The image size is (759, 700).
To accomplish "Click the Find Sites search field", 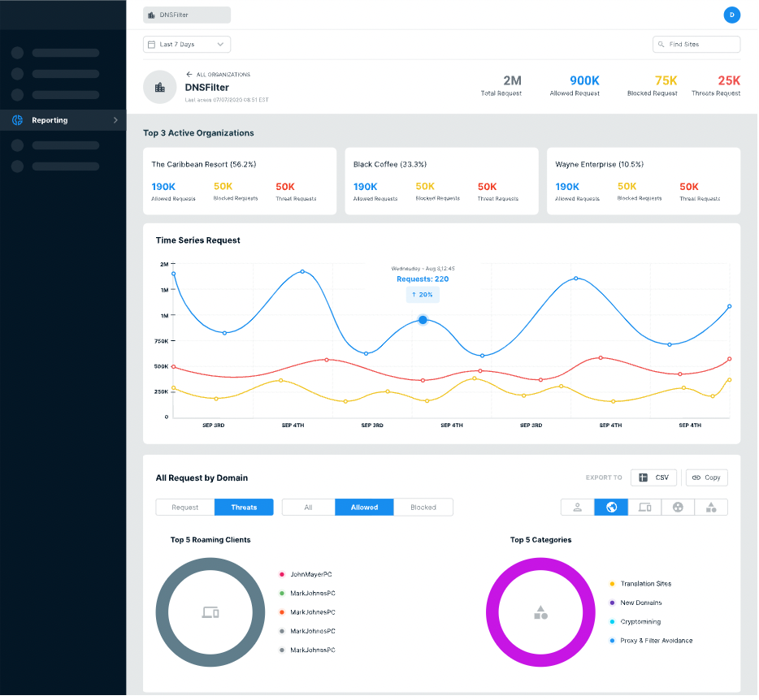I will click(x=697, y=45).
